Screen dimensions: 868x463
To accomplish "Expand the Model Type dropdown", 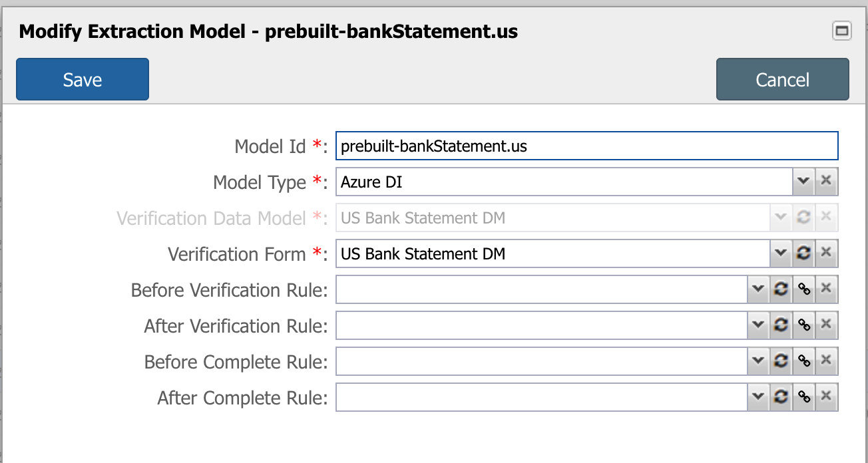I will tap(803, 182).
